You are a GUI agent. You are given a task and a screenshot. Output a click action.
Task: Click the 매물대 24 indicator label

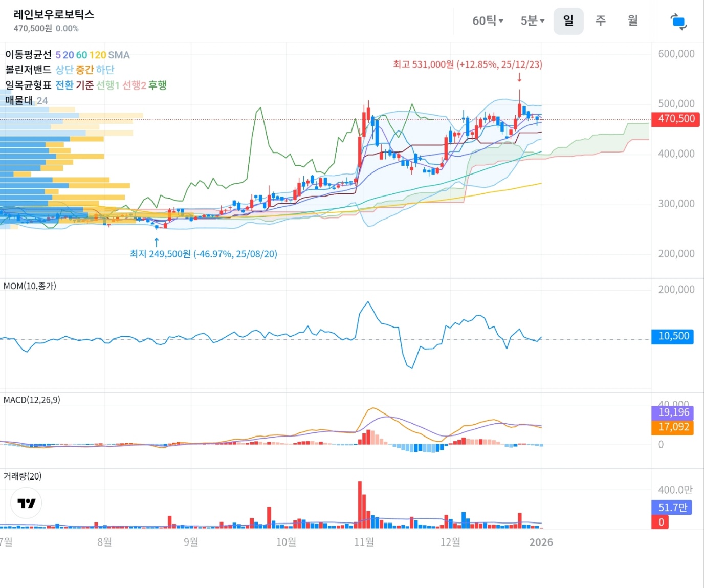click(26, 100)
